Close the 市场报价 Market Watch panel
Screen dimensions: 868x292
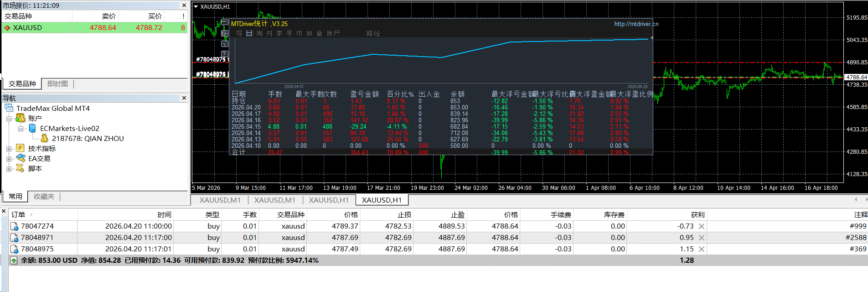click(x=184, y=5)
